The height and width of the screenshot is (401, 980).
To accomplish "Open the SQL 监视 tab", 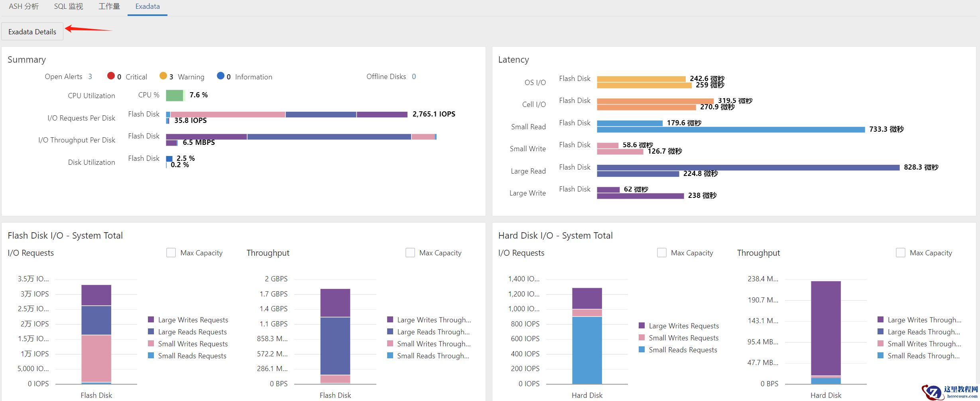I will tap(69, 6).
